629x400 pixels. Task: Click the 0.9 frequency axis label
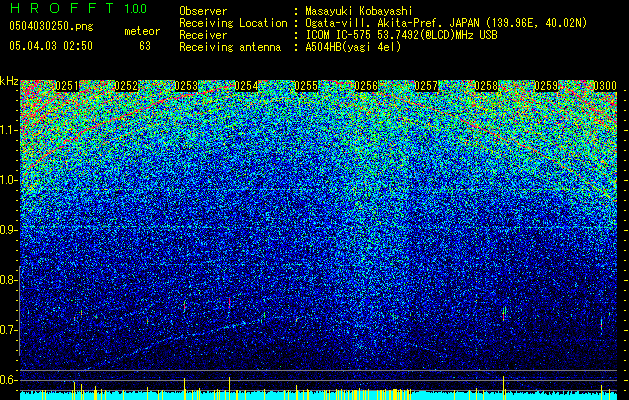tap(7, 230)
